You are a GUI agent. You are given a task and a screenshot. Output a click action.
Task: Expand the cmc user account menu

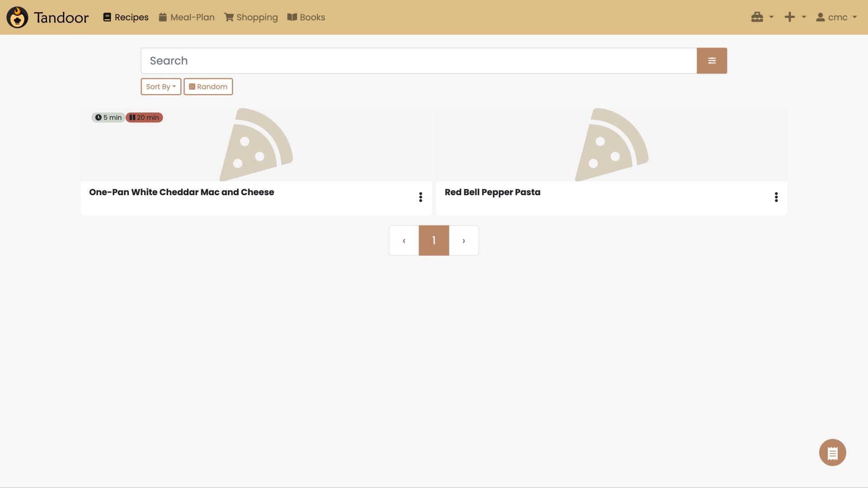tap(840, 17)
